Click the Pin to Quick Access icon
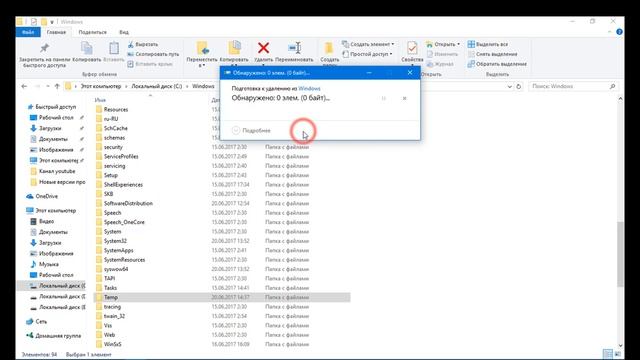Image resolution: width=640 pixels, height=360 pixels. tap(44, 48)
